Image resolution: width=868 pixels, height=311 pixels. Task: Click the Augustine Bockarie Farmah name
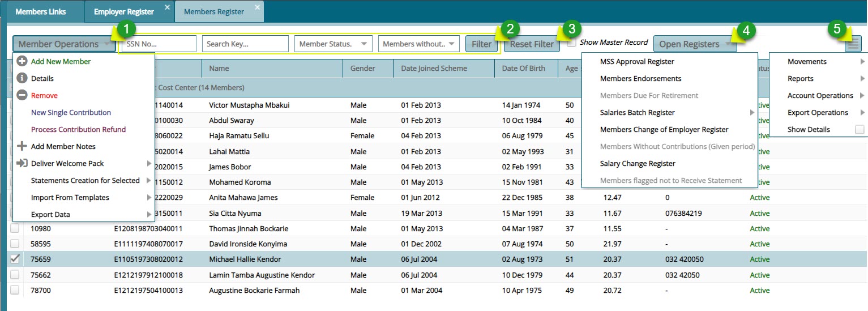point(254,291)
